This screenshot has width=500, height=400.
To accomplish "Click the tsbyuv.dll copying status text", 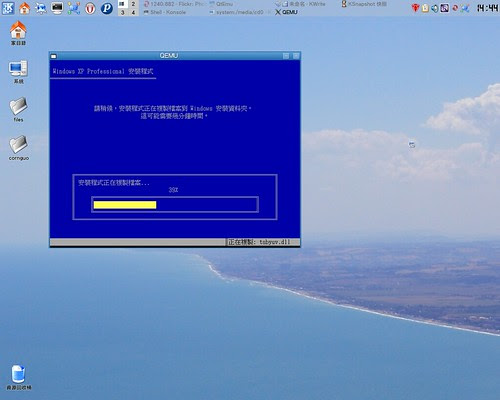I will tap(259, 242).
